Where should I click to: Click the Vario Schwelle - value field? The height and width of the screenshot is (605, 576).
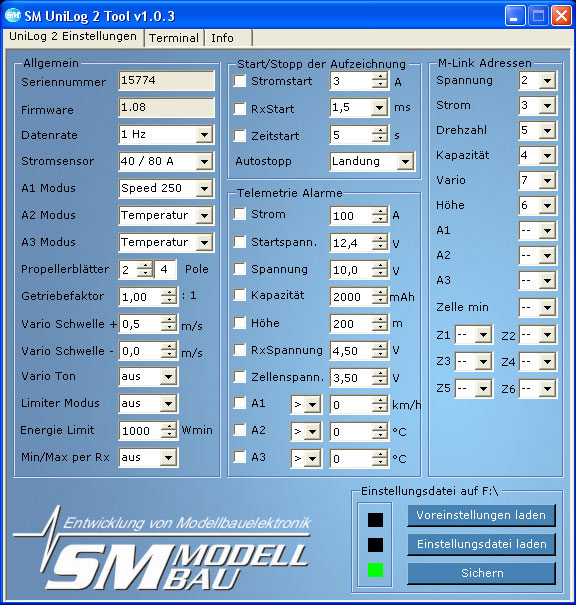[x=140, y=351]
